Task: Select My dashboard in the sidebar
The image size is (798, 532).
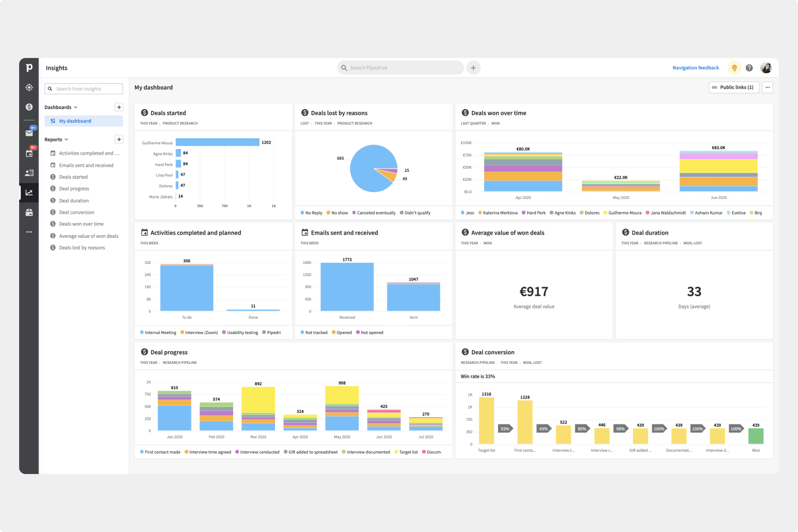Action: click(x=74, y=121)
